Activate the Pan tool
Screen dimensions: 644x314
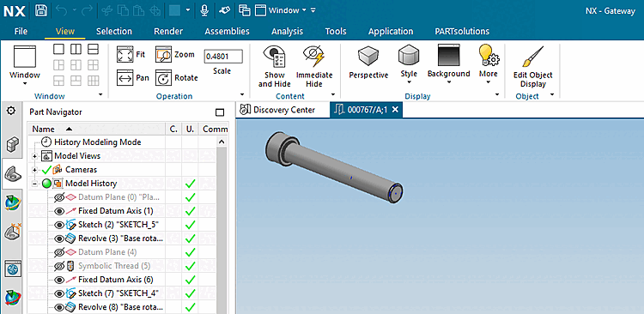tap(132, 77)
